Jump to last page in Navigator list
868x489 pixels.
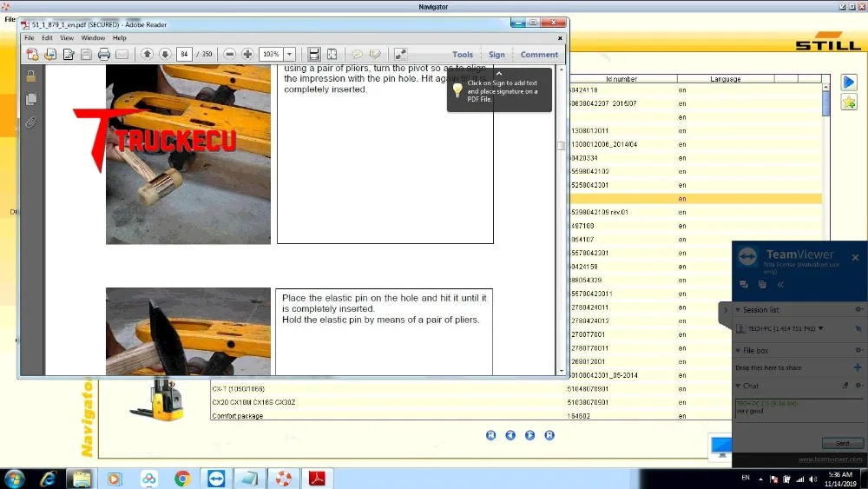pyautogui.click(x=549, y=435)
